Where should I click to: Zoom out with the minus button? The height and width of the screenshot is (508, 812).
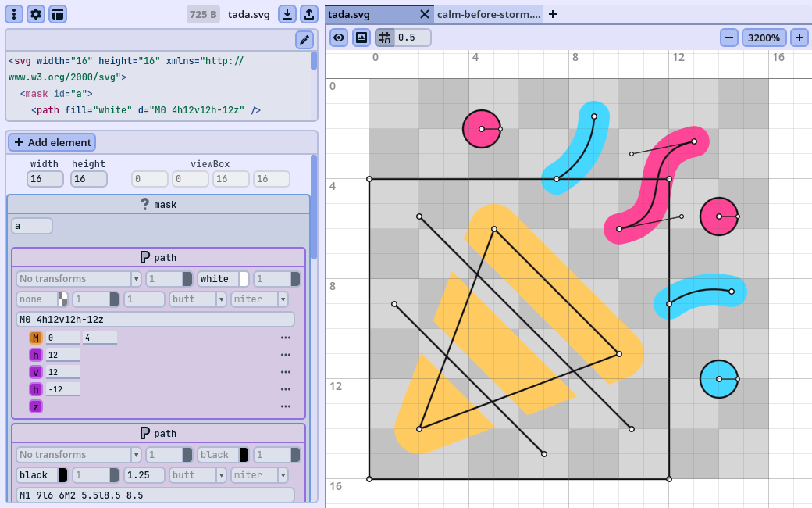(x=728, y=38)
